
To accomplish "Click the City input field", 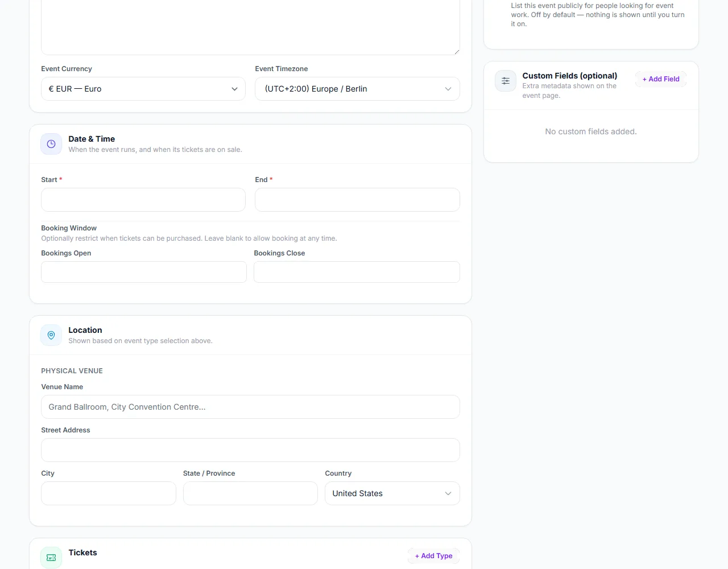I will [109, 493].
